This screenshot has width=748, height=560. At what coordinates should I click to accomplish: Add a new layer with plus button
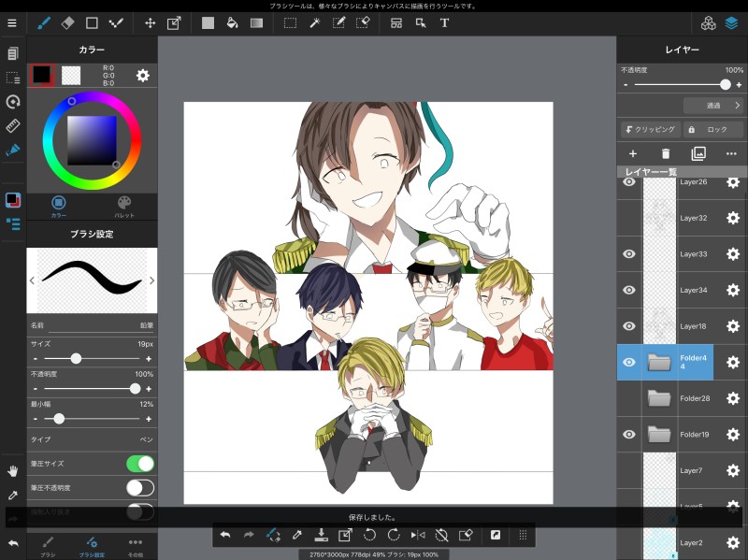click(x=633, y=153)
